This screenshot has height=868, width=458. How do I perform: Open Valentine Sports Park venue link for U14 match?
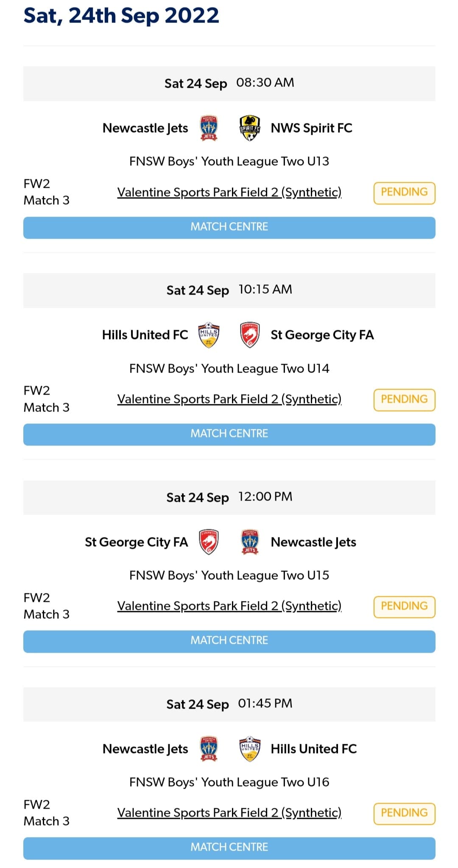click(229, 399)
